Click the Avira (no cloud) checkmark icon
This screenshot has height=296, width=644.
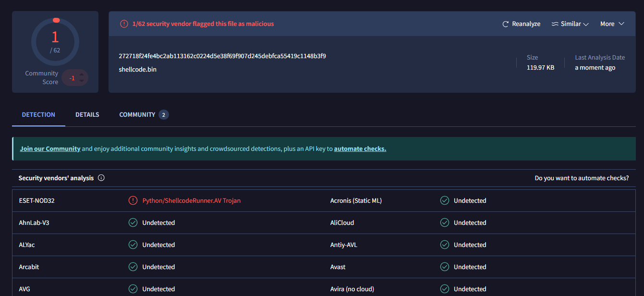pos(445,289)
